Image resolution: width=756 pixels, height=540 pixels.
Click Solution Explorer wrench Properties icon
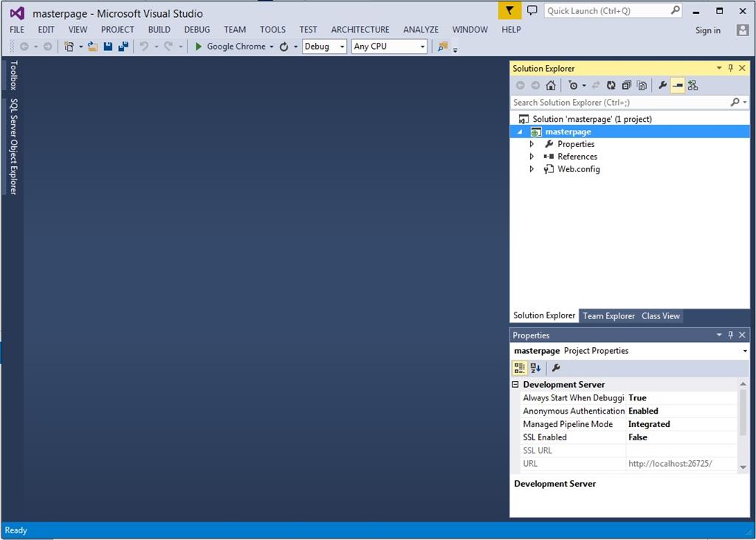pyautogui.click(x=662, y=86)
